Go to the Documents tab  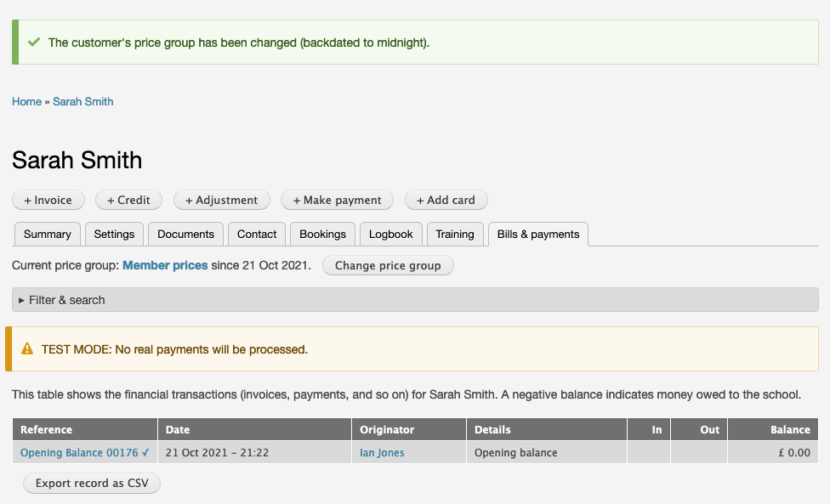tap(185, 235)
